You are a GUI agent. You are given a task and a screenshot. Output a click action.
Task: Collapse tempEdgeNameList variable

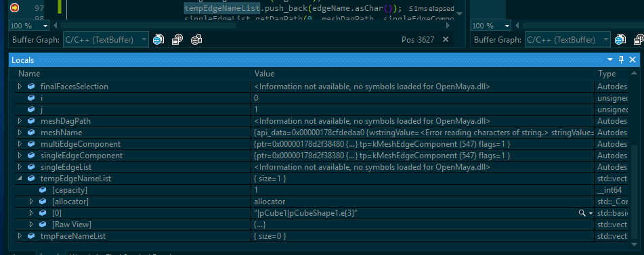coord(20,179)
